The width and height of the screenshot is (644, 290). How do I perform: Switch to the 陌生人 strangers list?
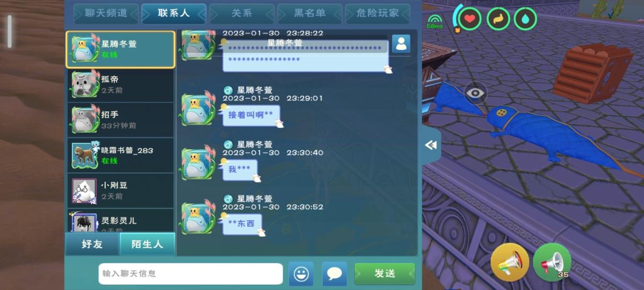pos(147,244)
